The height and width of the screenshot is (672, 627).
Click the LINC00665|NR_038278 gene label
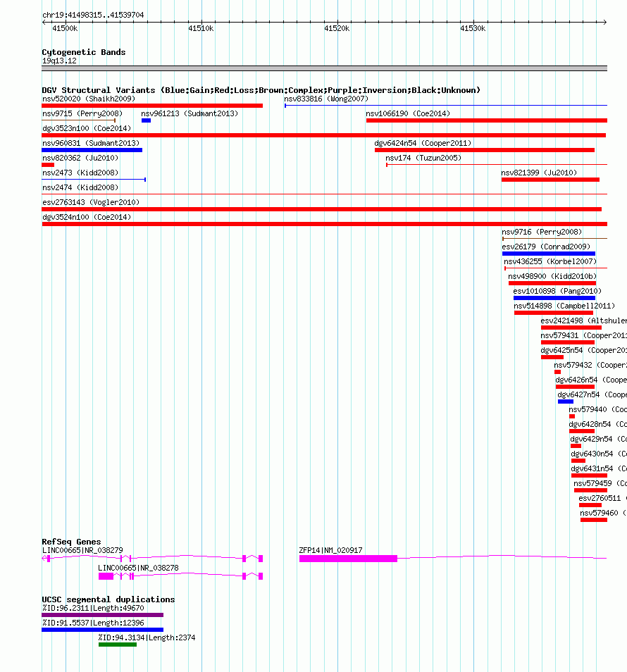pos(138,568)
